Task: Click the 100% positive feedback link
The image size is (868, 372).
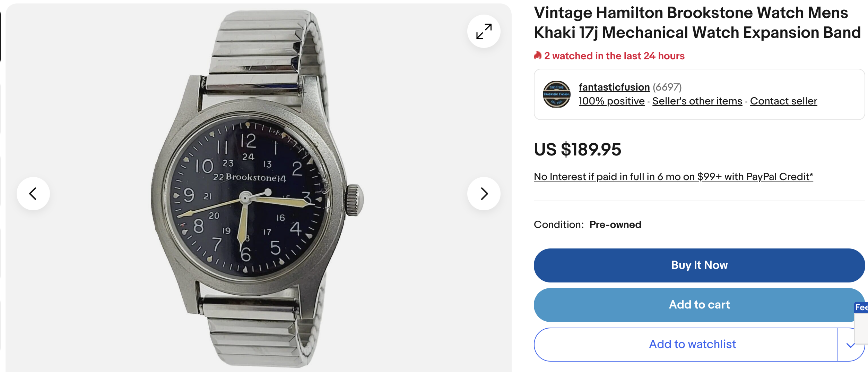Action: (x=611, y=101)
